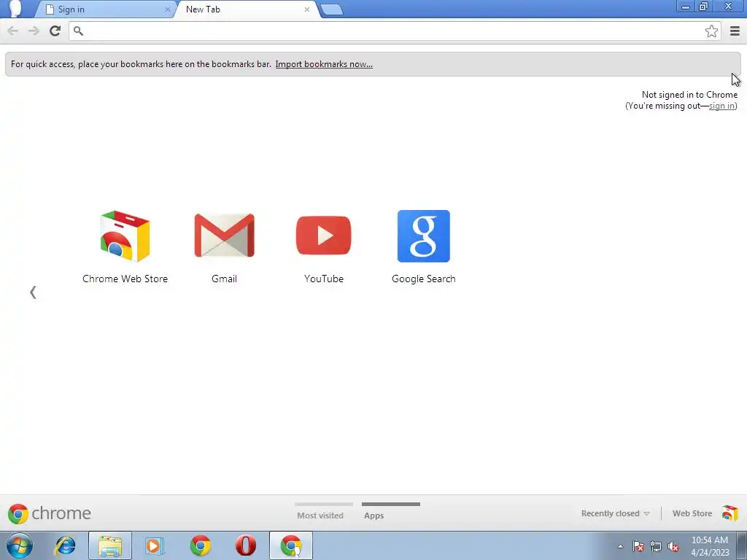Close the New Tab tab
This screenshot has width=747, height=560.
click(307, 9)
